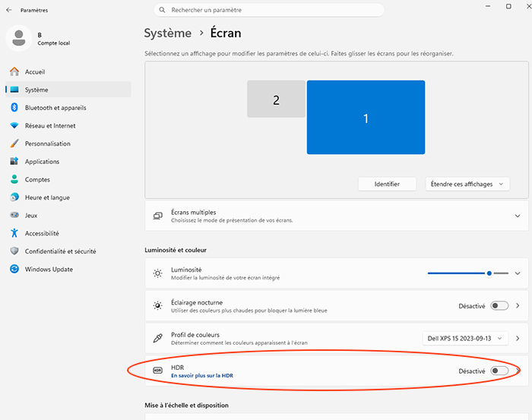Screen dimensions: 532x420
Task: Click the Système breadcrumb link
Action: pos(168,33)
